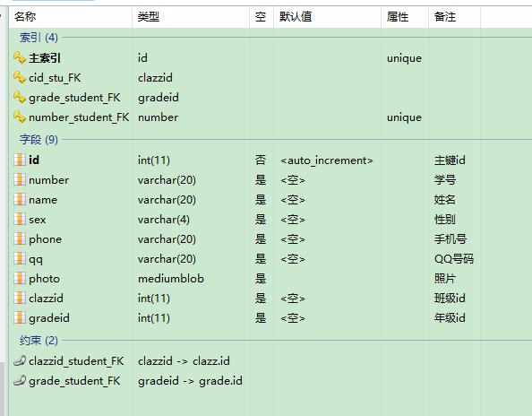Click the key icon next to grade_student_FK index
The image size is (532, 416).
coord(20,97)
